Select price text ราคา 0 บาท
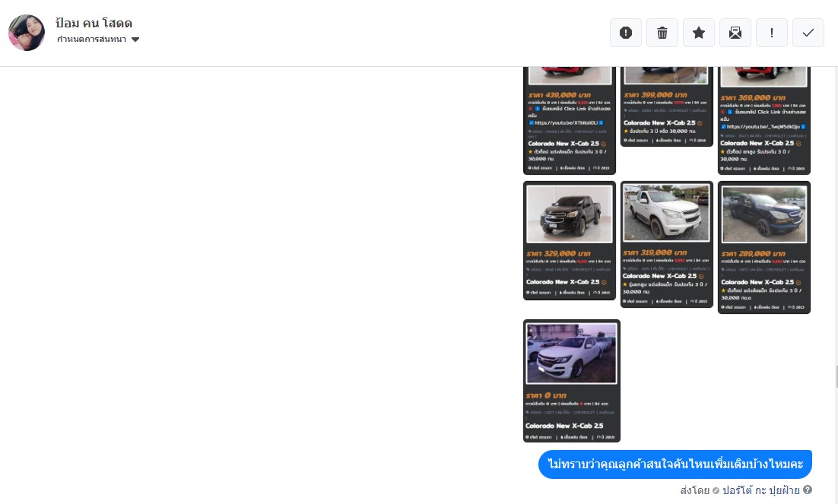 pyautogui.click(x=546, y=395)
